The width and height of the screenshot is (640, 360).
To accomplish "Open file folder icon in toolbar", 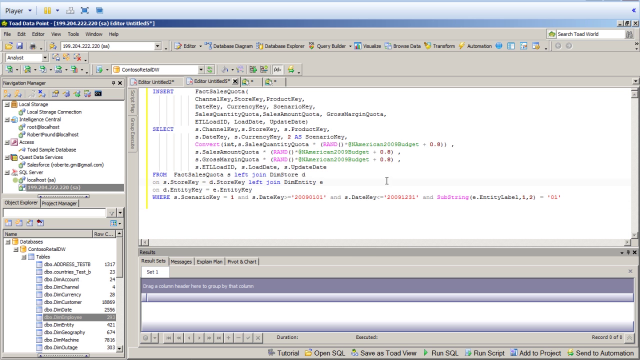I will pyautogui.click(x=9, y=46).
